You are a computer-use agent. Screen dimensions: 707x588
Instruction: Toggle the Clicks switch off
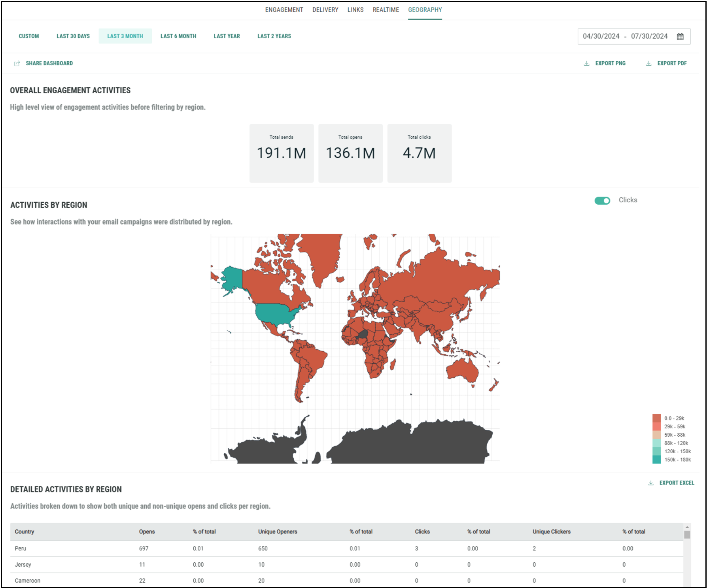602,201
